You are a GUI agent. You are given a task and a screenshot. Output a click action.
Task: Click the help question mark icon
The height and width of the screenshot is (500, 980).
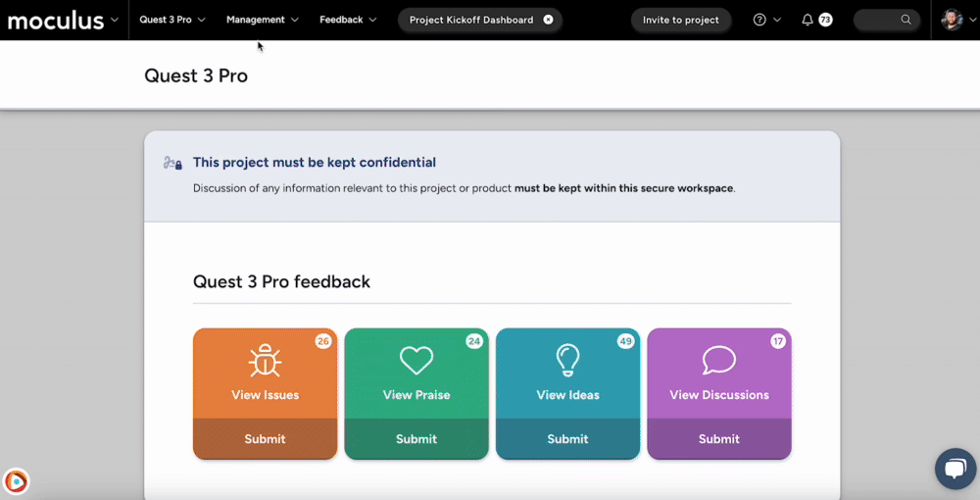click(x=759, y=20)
